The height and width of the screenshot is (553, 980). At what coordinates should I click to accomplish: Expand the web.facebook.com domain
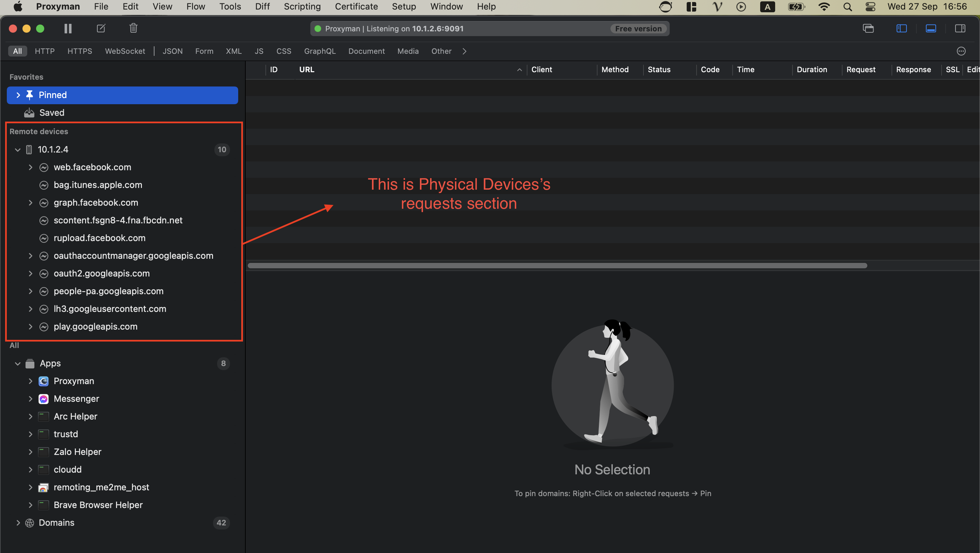pos(30,167)
